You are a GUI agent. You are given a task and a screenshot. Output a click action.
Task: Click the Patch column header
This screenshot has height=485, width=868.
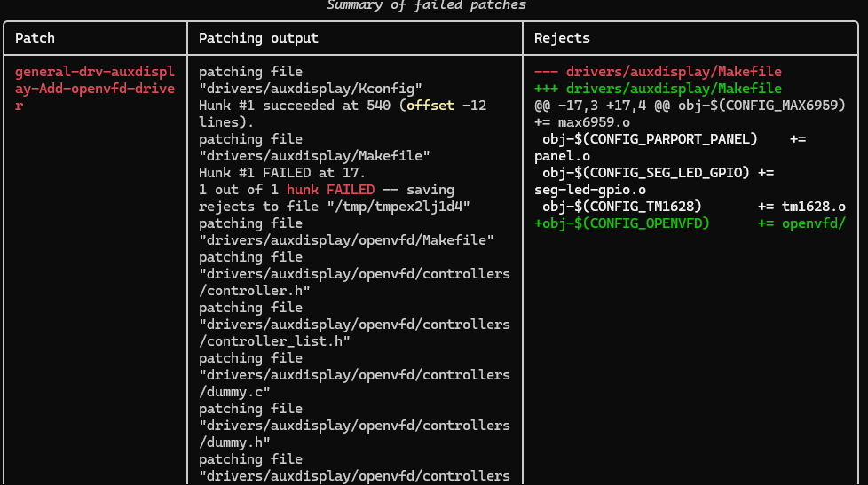35,38
